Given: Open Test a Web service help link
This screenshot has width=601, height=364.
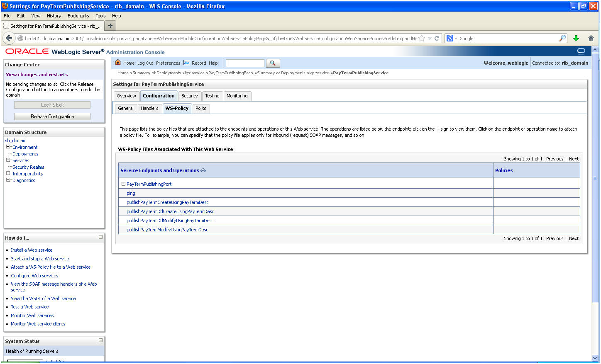Looking at the screenshot, I should tap(30, 307).
